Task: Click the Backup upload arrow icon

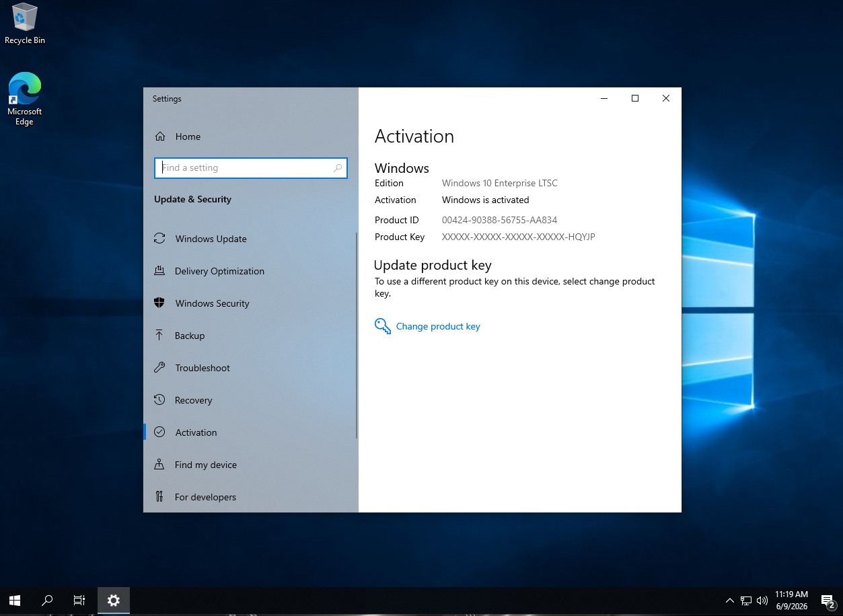Action: point(159,335)
